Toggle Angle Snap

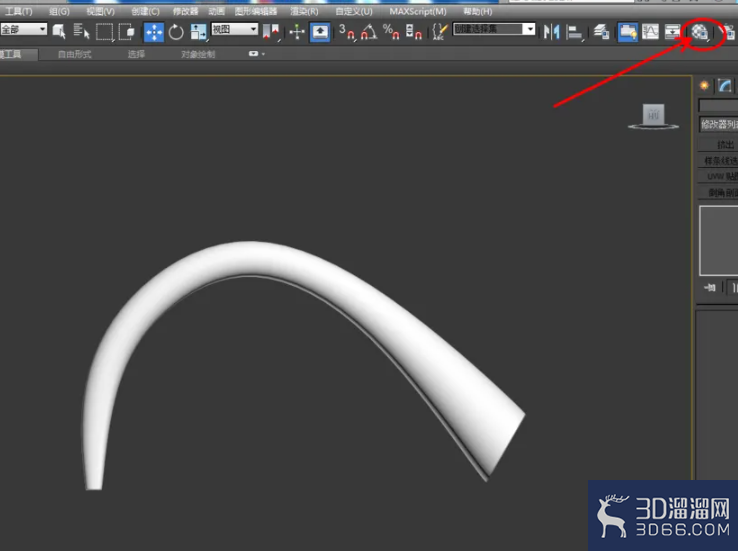369,32
